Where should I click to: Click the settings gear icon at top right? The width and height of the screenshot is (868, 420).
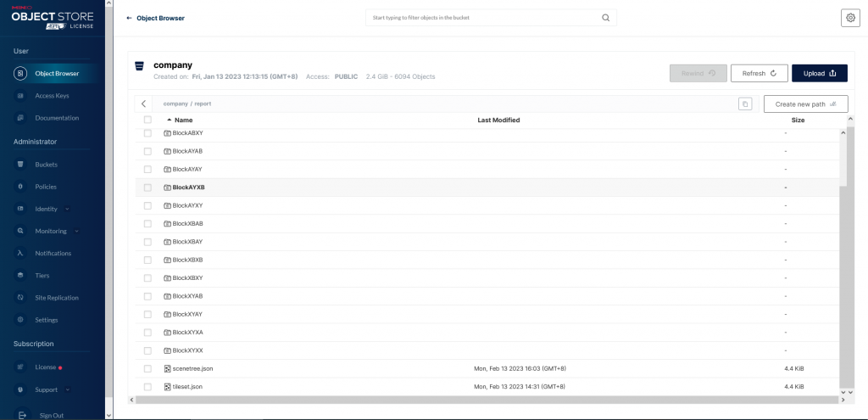pos(849,18)
